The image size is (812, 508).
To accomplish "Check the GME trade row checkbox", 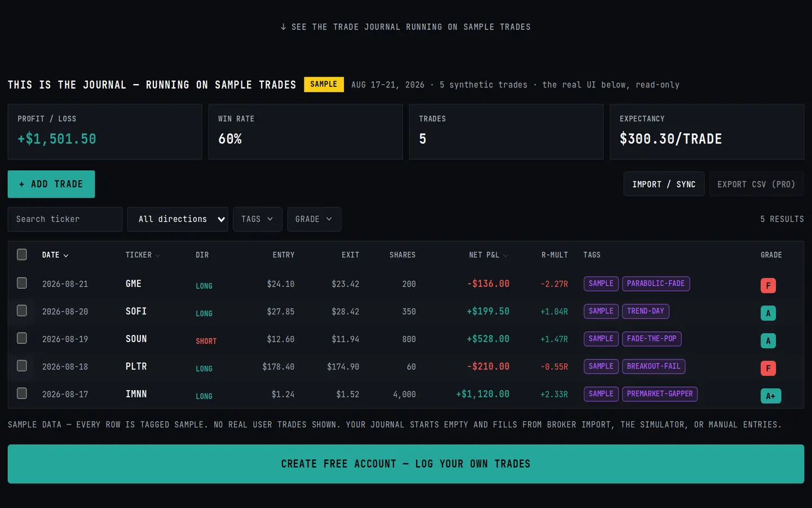I will coord(22,283).
